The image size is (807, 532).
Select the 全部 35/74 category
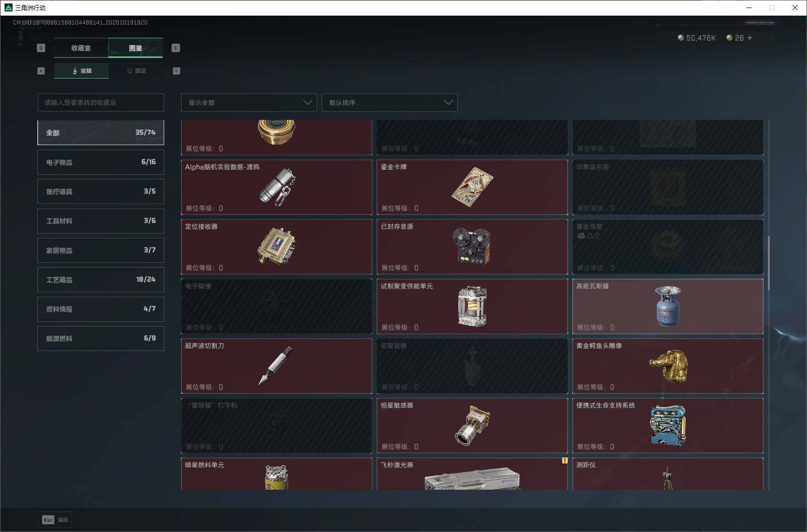tap(101, 132)
